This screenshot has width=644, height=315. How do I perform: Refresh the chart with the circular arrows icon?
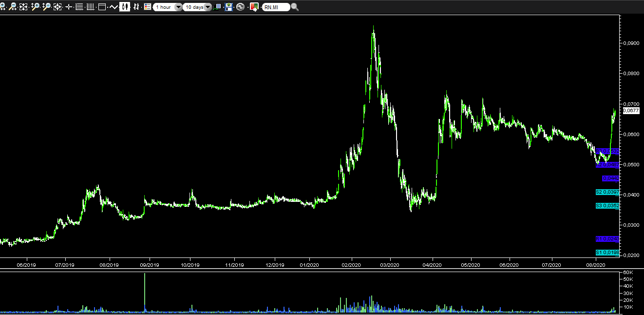240,7
